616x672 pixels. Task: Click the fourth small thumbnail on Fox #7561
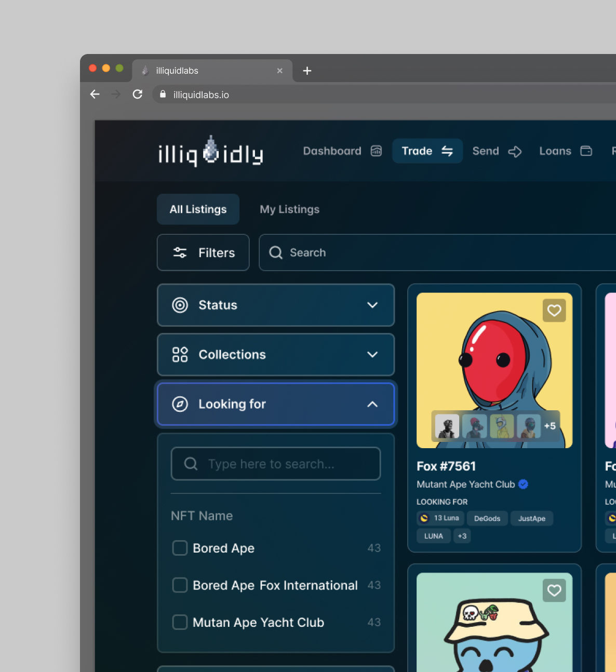click(529, 426)
